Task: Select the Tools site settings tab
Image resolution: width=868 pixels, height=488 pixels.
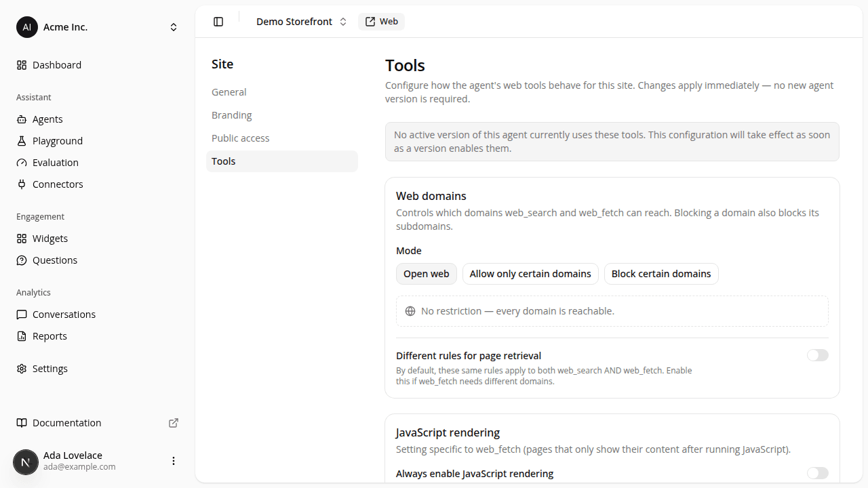Action: (282, 161)
